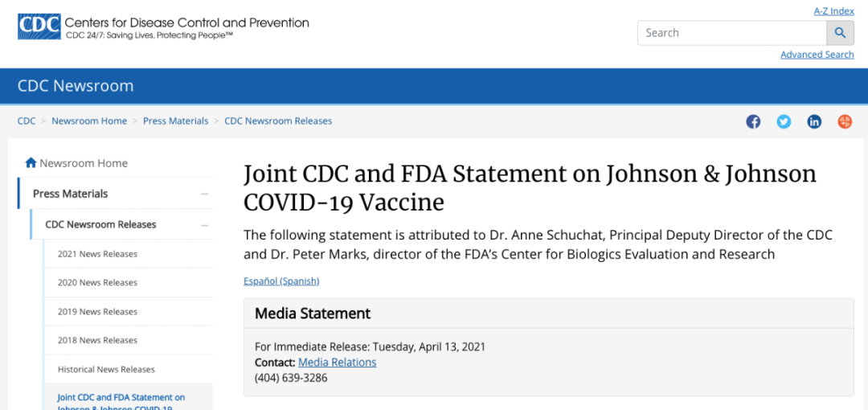Open 2021 News Releases in sidebar
Screen dimensions: 868x410
97,254
